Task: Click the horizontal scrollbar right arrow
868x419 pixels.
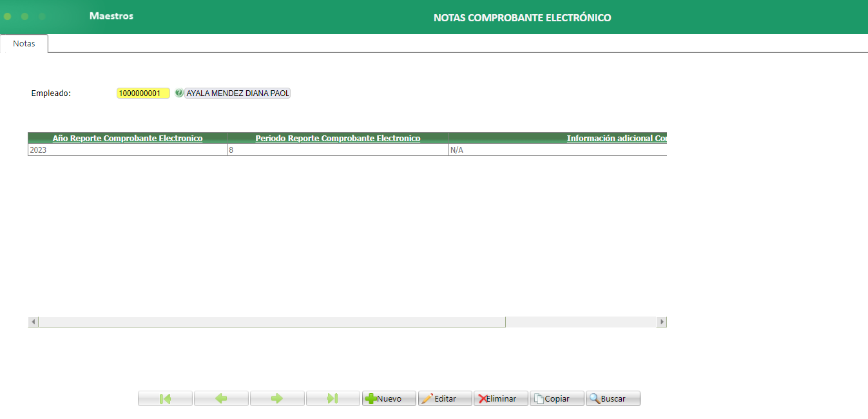Action: pos(661,322)
